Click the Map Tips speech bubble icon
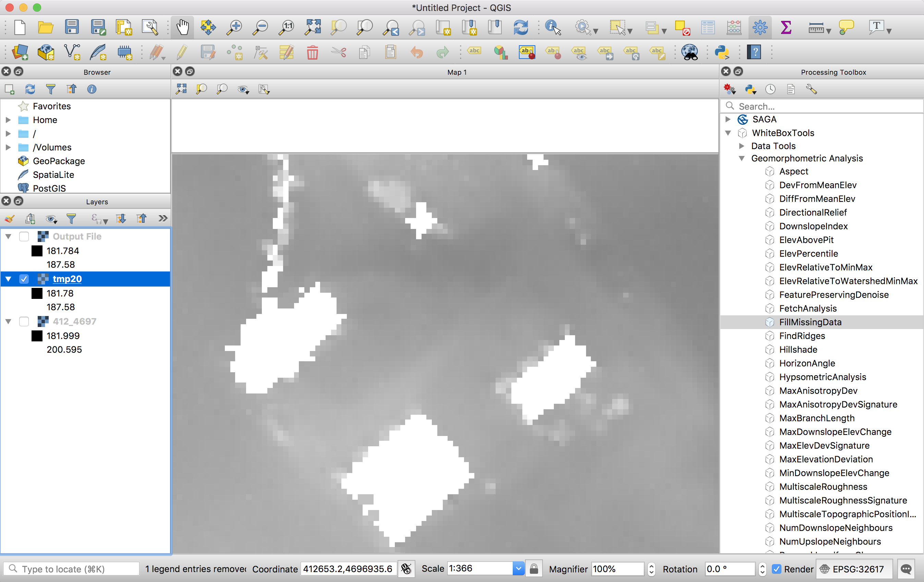Viewport: 924px width, 582px height. pyautogui.click(x=846, y=27)
